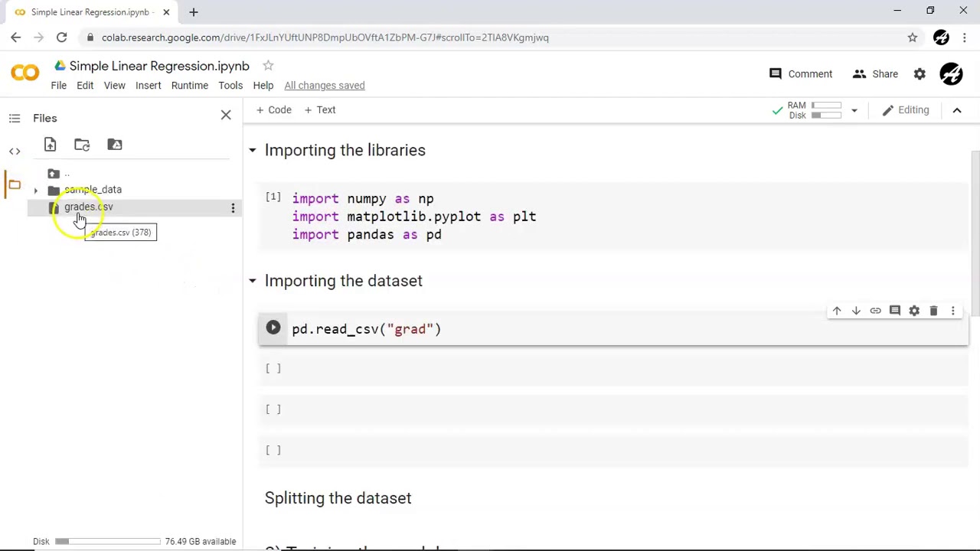Click the first empty code cell below the pd.read_csv cell

pos(613,369)
